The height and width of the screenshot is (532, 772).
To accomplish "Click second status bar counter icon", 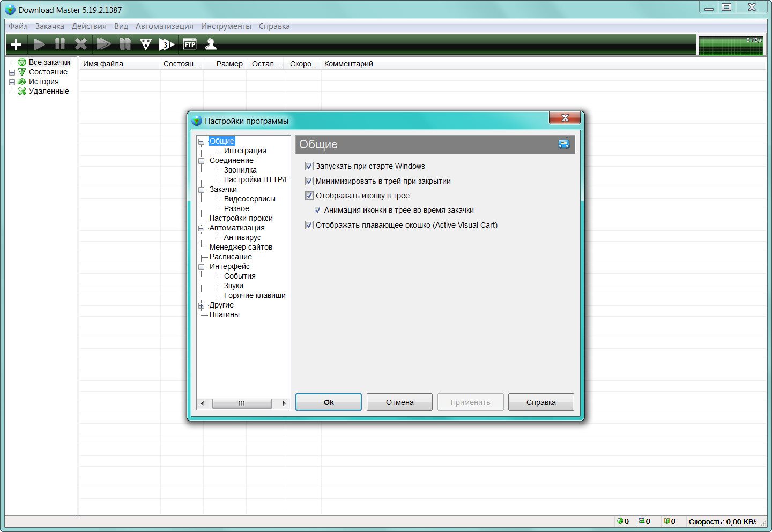I will coord(641,521).
